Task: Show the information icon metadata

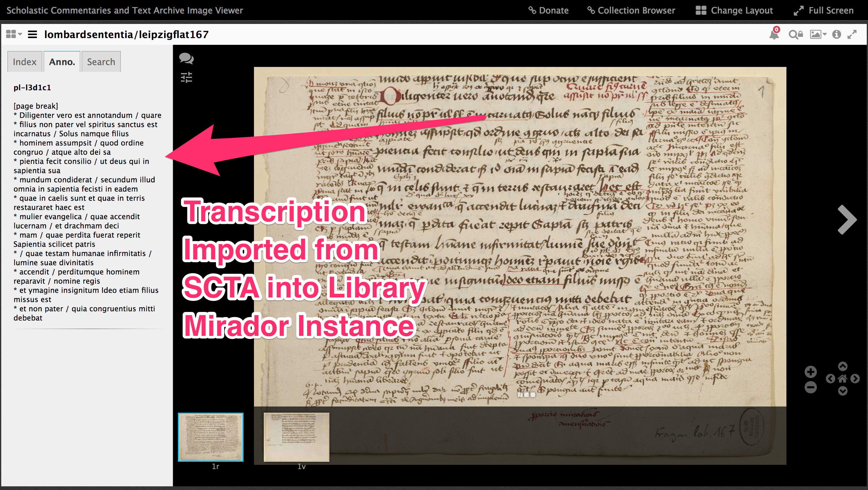Action: point(836,35)
